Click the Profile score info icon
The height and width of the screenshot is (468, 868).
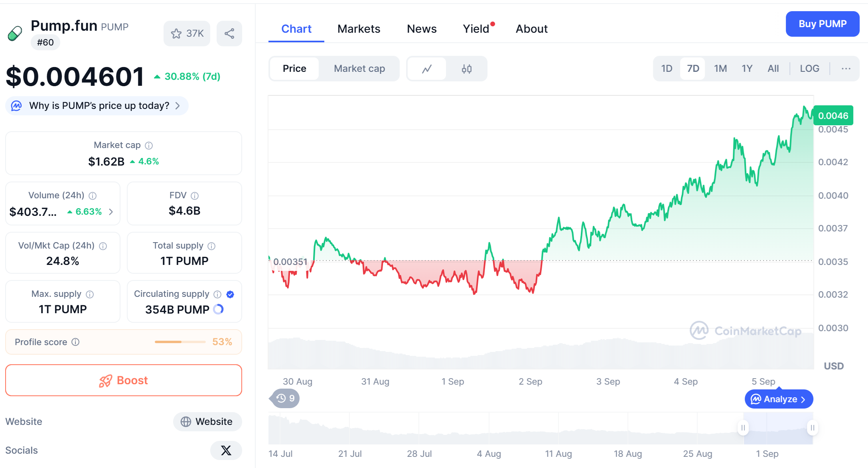click(x=75, y=342)
